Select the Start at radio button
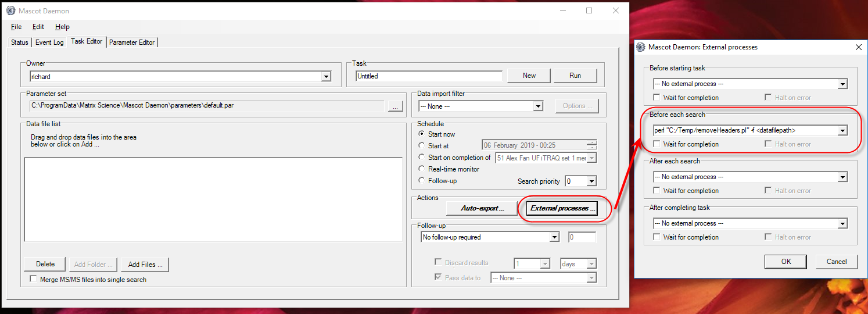This screenshot has width=868, height=314. [x=422, y=146]
